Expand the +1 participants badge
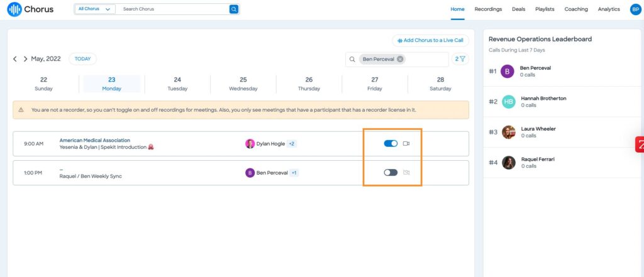Image resolution: width=644 pixels, height=277 pixels. 294,173
